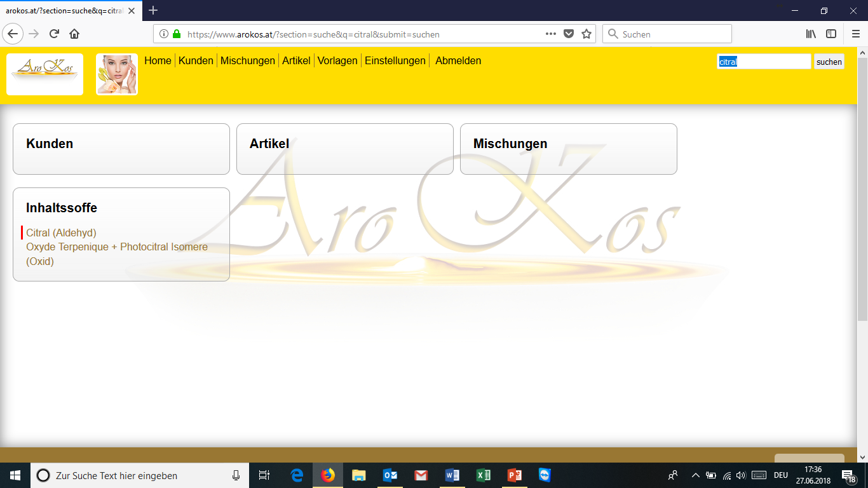
Task: Click the battery status tray icon
Action: (x=711, y=475)
